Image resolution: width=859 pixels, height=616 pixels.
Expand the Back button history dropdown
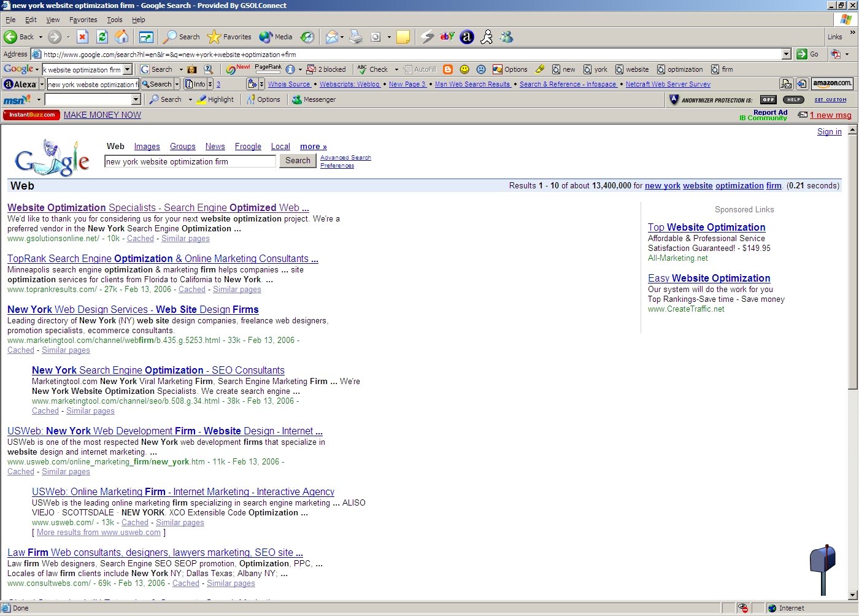pyautogui.click(x=40, y=37)
